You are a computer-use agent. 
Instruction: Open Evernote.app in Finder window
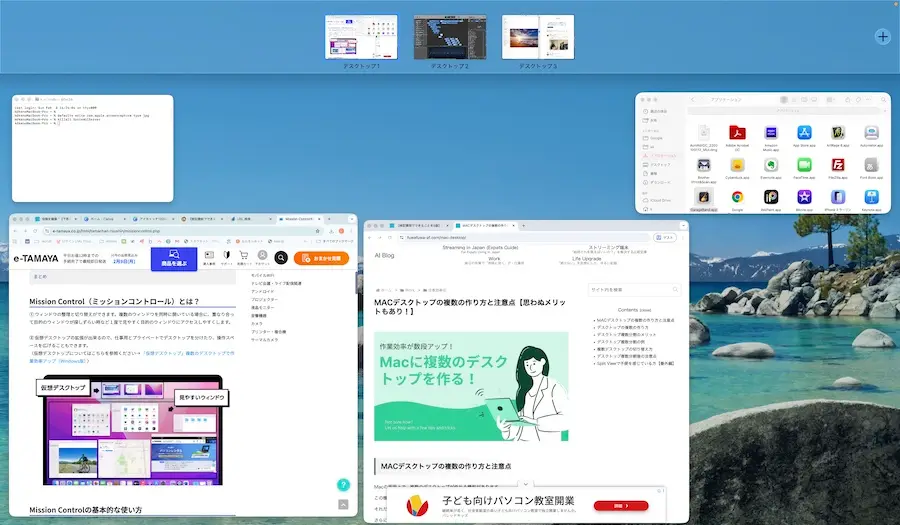[771, 165]
